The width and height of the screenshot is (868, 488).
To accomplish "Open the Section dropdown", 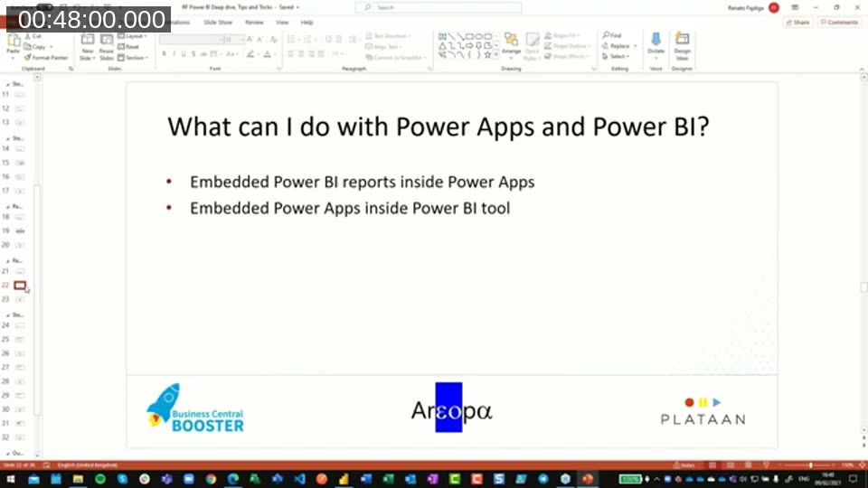I will [x=133, y=58].
